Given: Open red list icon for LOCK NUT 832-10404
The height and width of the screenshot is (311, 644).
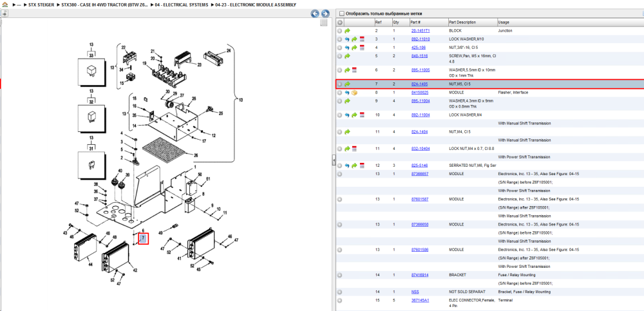Looking at the screenshot, I should pos(354,149).
